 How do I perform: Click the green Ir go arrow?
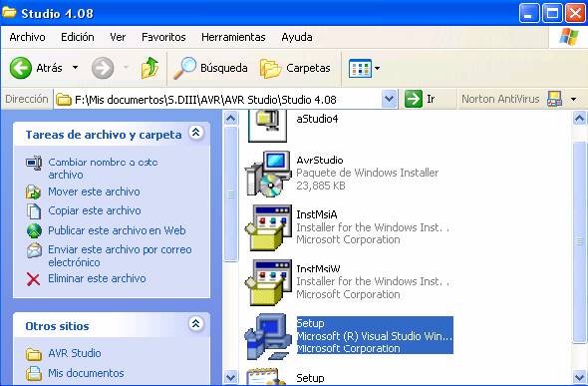(414, 99)
